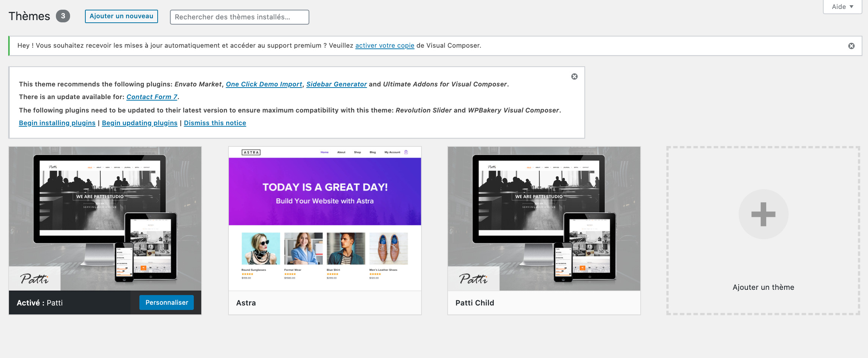Click the Ajouter un nouveau button
Viewport: 868px width, 358px height.
121,16
